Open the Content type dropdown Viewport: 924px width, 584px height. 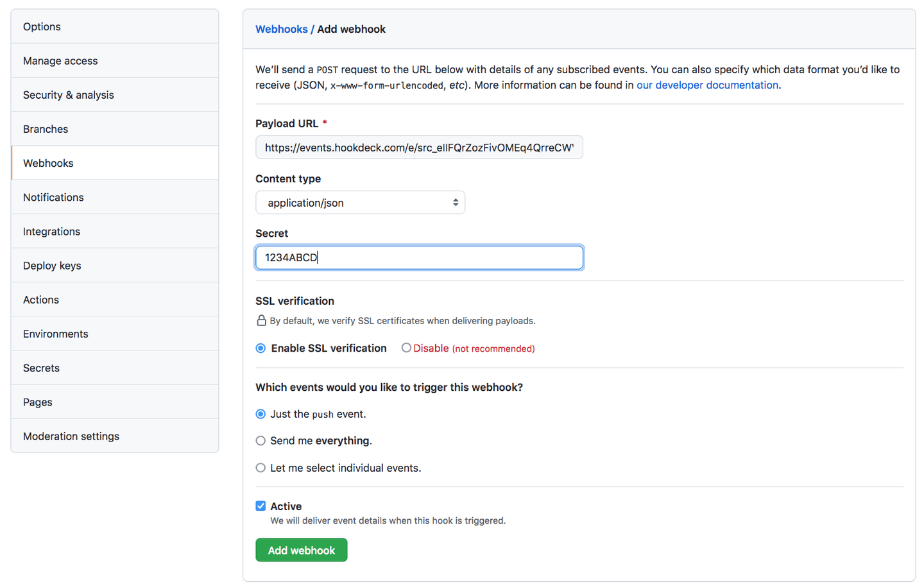click(360, 202)
